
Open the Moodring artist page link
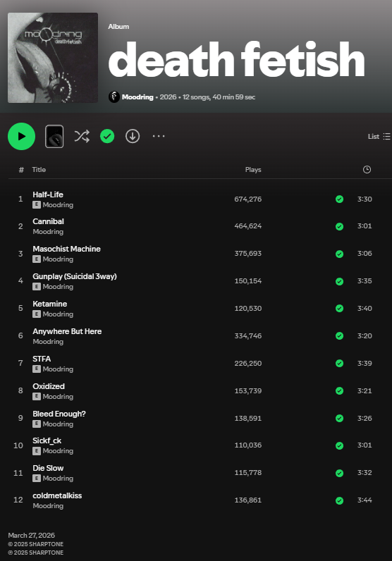tap(137, 97)
